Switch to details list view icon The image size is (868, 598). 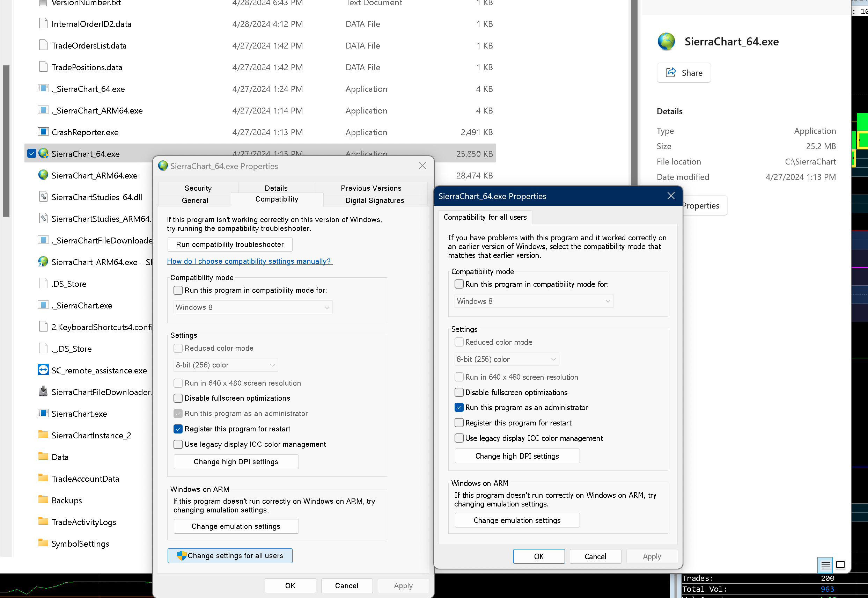point(825,565)
